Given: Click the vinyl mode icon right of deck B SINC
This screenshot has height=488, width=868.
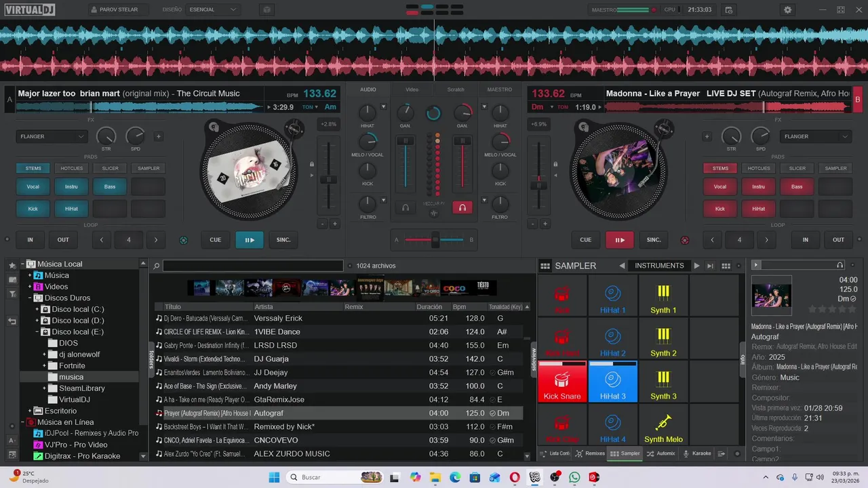Looking at the screenshot, I should pos(685,240).
